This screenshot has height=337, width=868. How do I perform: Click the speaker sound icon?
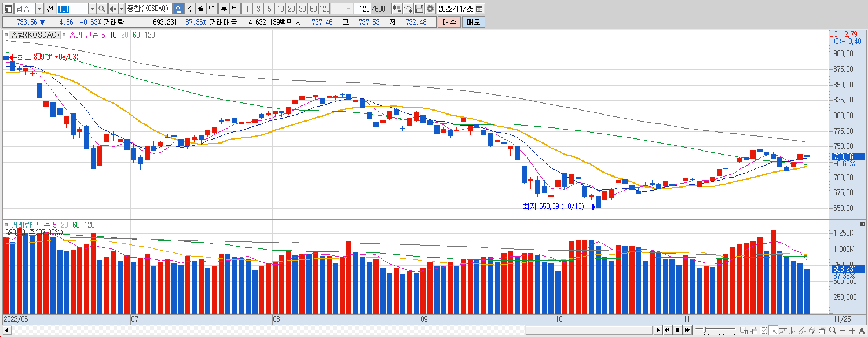pos(113,9)
